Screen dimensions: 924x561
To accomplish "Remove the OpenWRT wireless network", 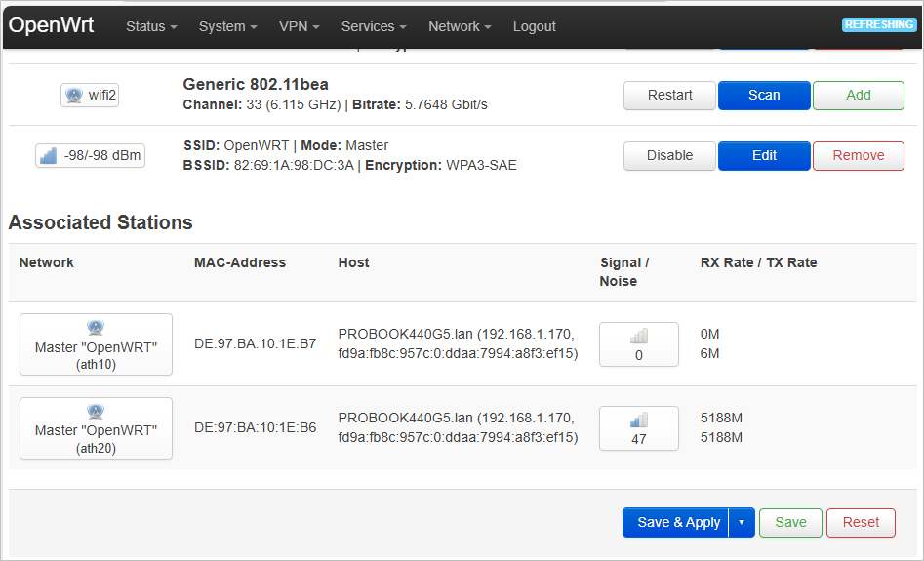I will tap(858, 155).
